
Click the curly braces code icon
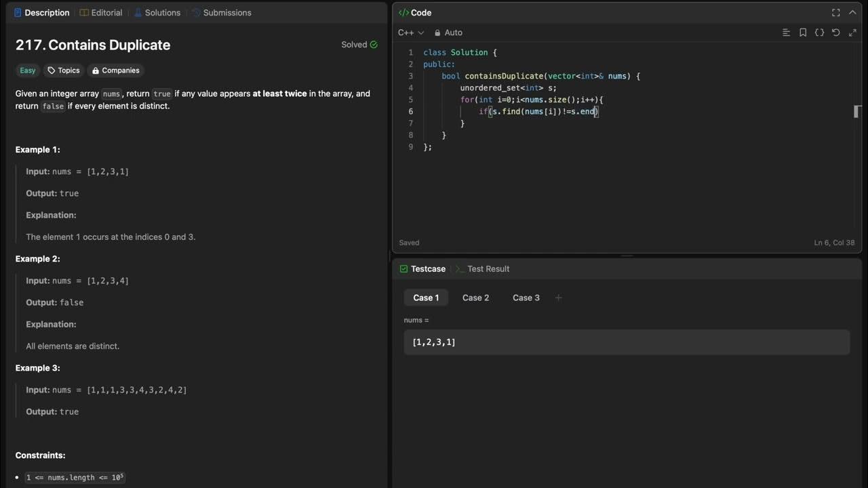click(819, 33)
